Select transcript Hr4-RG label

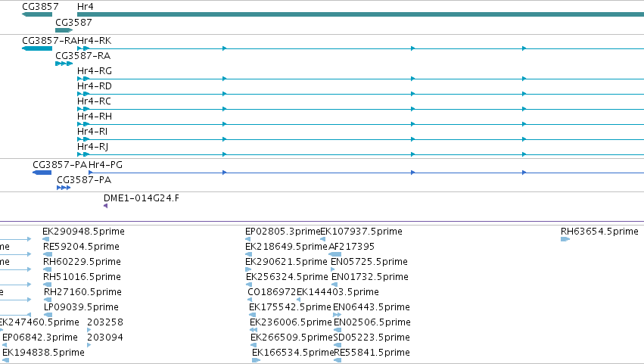point(95,71)
